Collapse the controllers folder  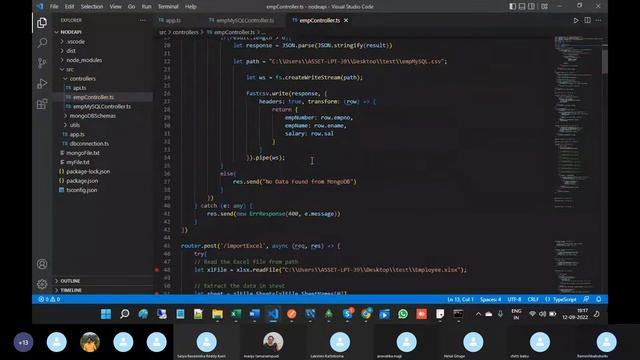coord(103,79)
